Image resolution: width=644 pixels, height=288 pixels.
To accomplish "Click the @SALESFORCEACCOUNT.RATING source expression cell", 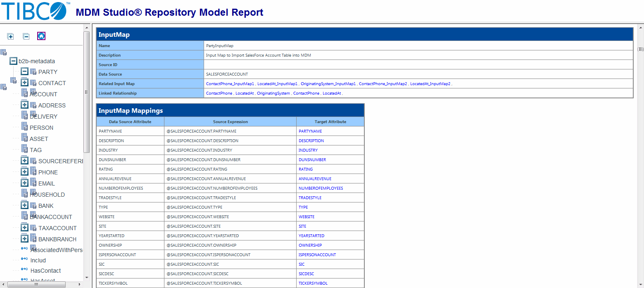I will tap(231, 169).
